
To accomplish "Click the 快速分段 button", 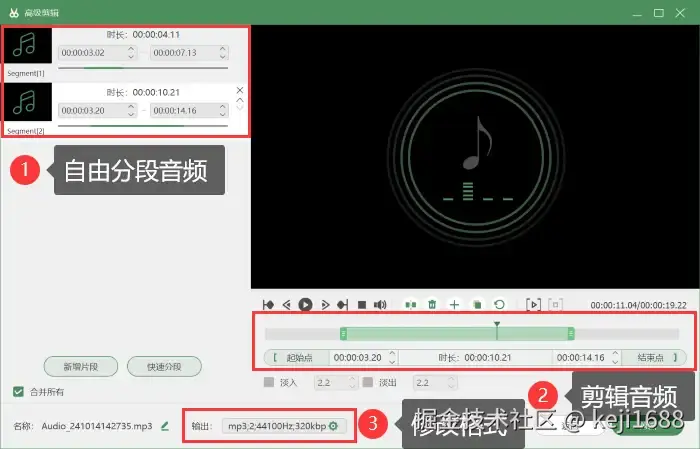I will click(x=164, y=367).
